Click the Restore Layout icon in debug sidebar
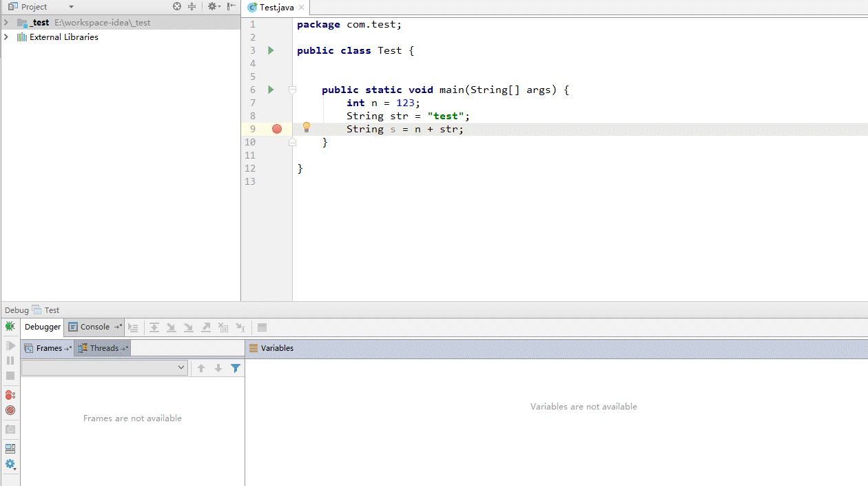This screenshot has width=868, height=486. pos(10,448)
